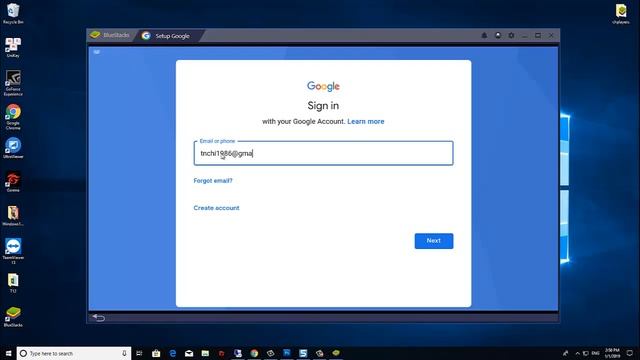Click the BlueStacks back arrow icon
This screenshot has width=640, height=360.
click(x=99, y=318)
